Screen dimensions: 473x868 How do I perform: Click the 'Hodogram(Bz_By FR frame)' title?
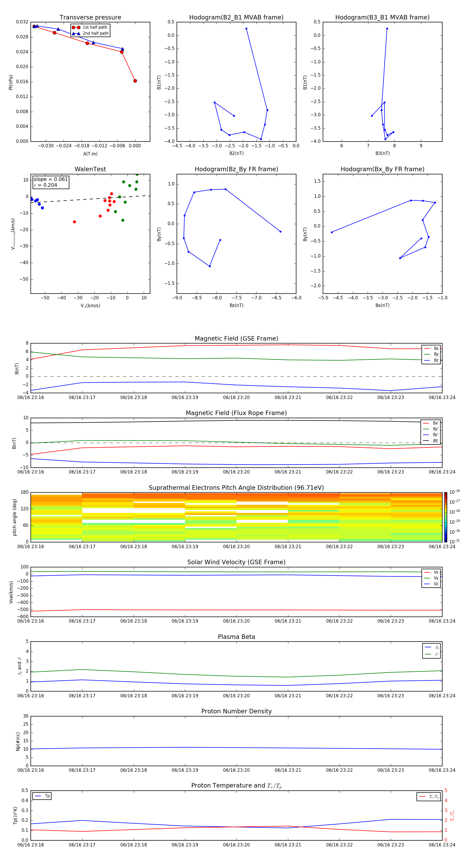click(236, 169)
